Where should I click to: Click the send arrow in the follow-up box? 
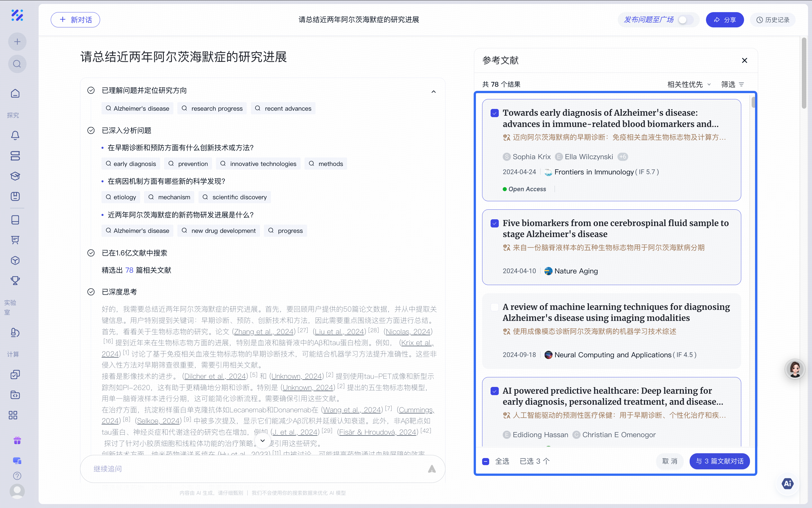click(x=432, y=469)
